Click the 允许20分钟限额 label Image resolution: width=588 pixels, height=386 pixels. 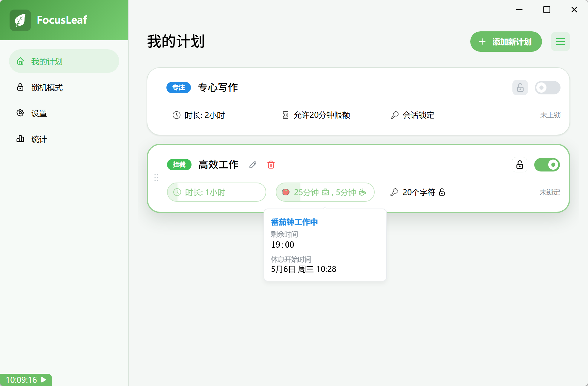tap(322, 115)
